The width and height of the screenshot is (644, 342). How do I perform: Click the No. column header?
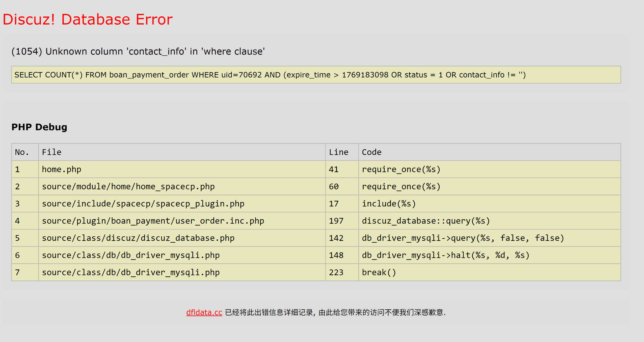point(22,152)
